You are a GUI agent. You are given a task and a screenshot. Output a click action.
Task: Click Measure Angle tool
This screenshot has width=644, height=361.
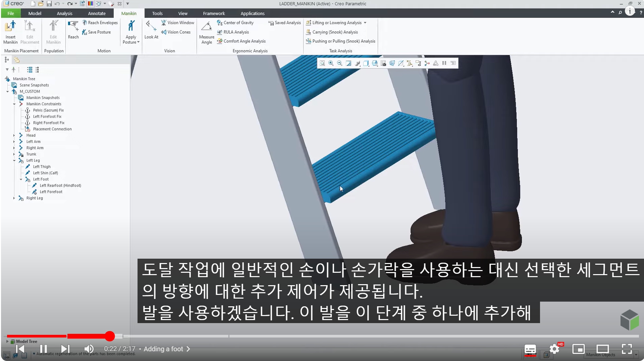tap(207, 32)
